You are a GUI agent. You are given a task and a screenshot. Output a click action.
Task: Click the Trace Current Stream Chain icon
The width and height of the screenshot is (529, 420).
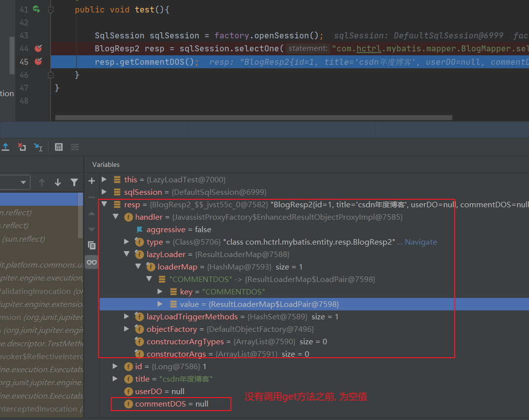pyautogui.click(x=75, y=147)
